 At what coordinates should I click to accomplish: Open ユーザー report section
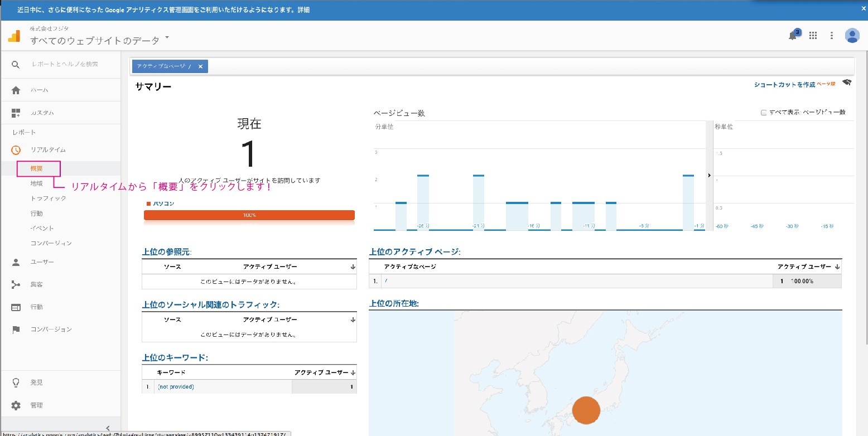click(x=42, y=262)
